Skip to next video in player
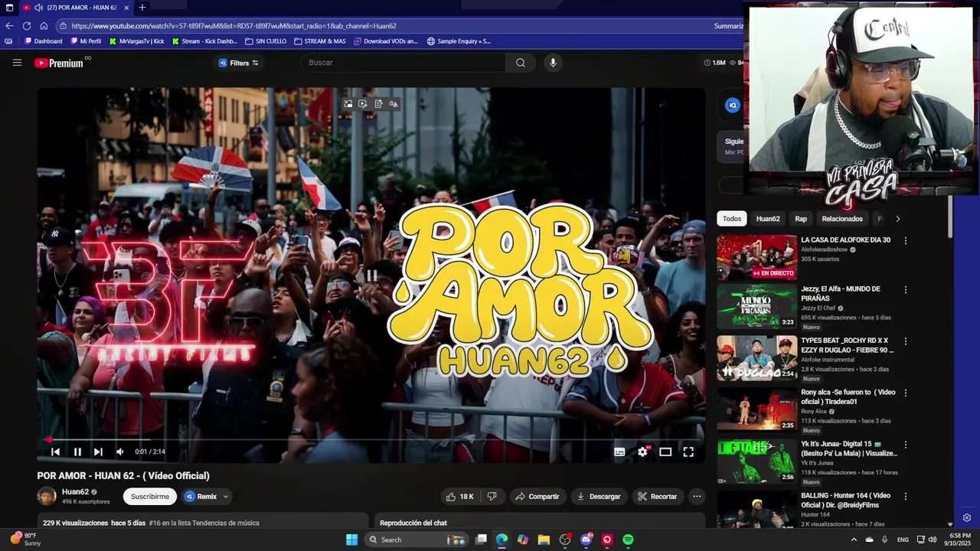This screenshot has width=980, height=551. coord(98,452)
